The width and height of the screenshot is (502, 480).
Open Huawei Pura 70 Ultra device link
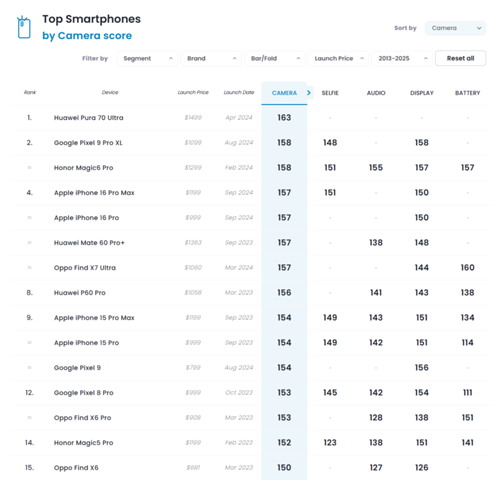tap(89, 118)
